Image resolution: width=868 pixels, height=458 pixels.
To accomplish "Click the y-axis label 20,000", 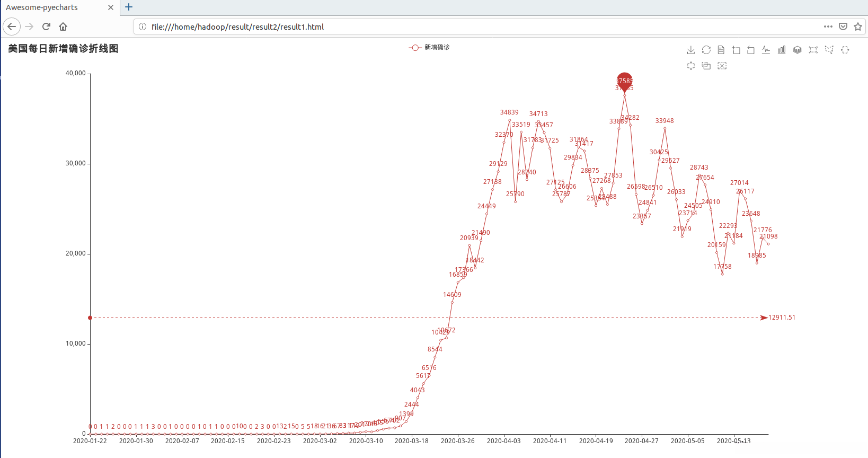I will tap(76, 253).
